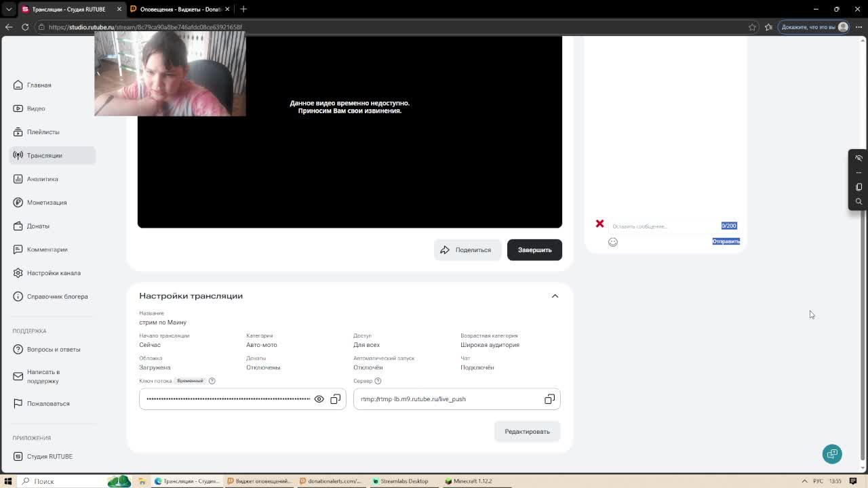The height and width of the screenshot is (488, 868).
Task: Open a new browser tab
Action: [243, 9]
